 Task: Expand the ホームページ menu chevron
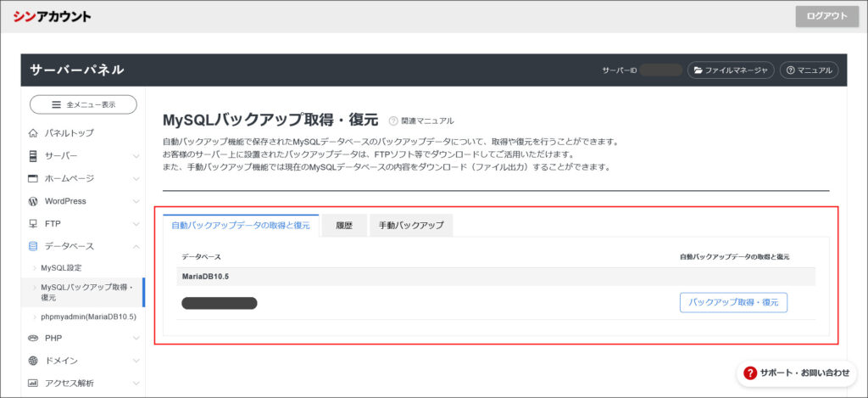pyautogui.click(x=136, y=179)
